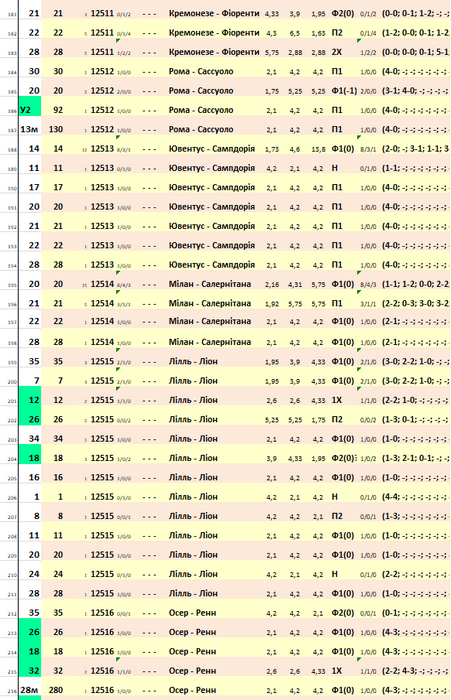Select the Н cell in Ювентус - Сампдорія row
Image resolution: width=451 pixels, height=700 pixels.
point(334,168)
